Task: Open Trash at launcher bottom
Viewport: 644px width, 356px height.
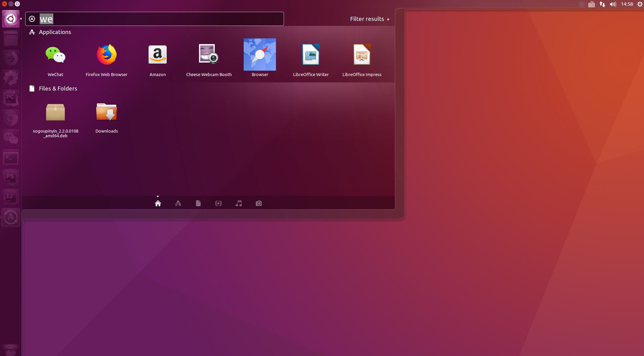Action: (11, 350)
